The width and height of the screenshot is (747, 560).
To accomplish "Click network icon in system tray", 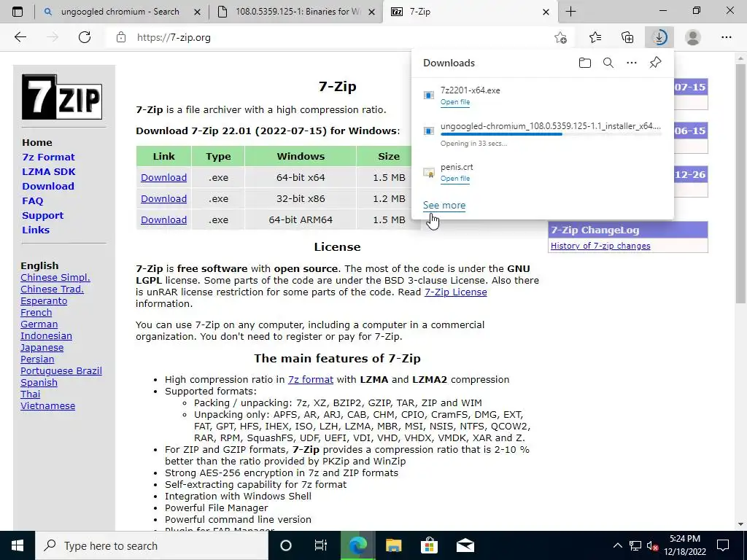I will (635, 545).
